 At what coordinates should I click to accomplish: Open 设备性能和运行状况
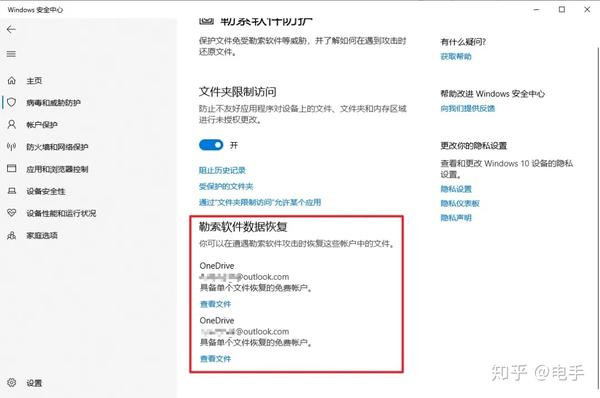(x=61, y=213)
